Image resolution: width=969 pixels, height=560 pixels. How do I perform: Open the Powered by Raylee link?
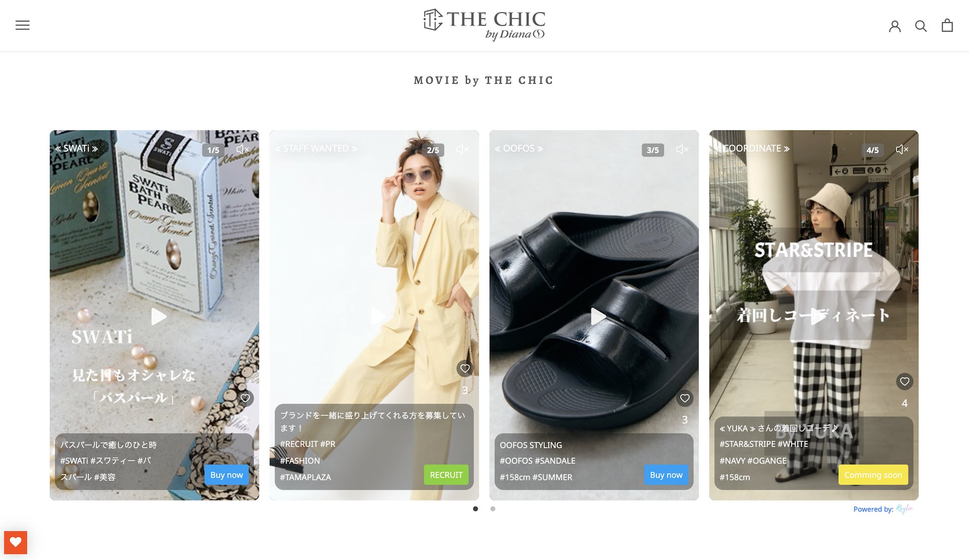[883, 509]
